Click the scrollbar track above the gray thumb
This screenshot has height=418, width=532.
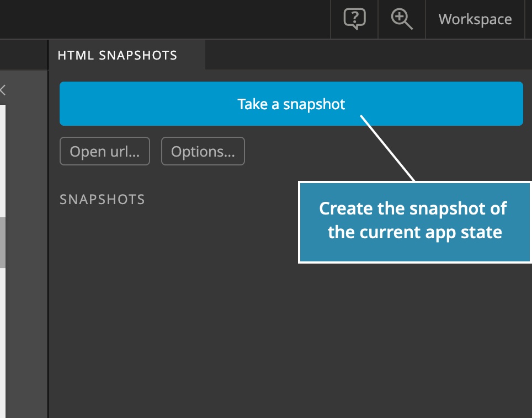[x=2, y=162]
